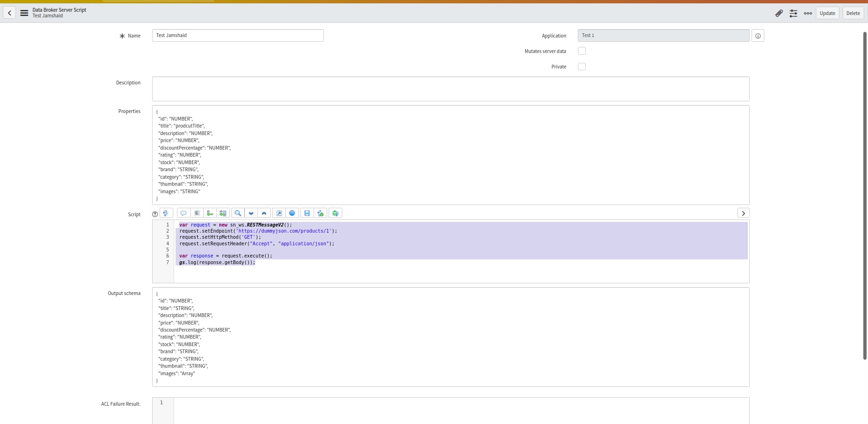Click the save script floppy disk icon
Viewport: 868px width, 424px height.
tap(307, 213)
